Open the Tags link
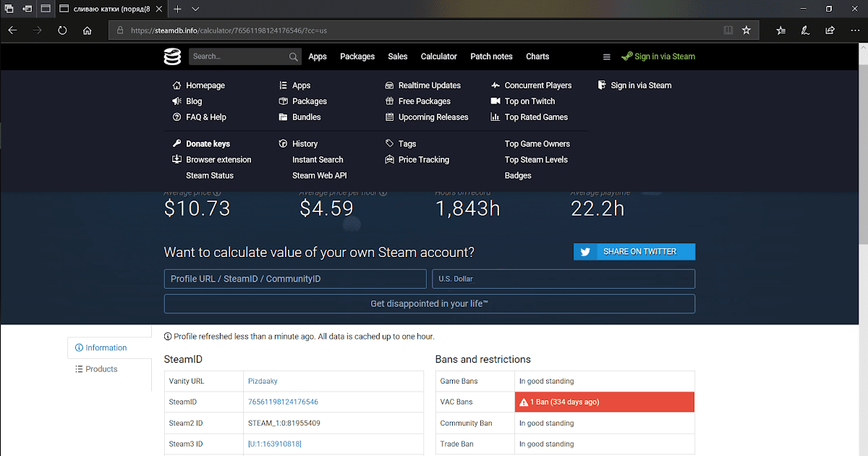868x456 pixels. click(x=401, y=144)
